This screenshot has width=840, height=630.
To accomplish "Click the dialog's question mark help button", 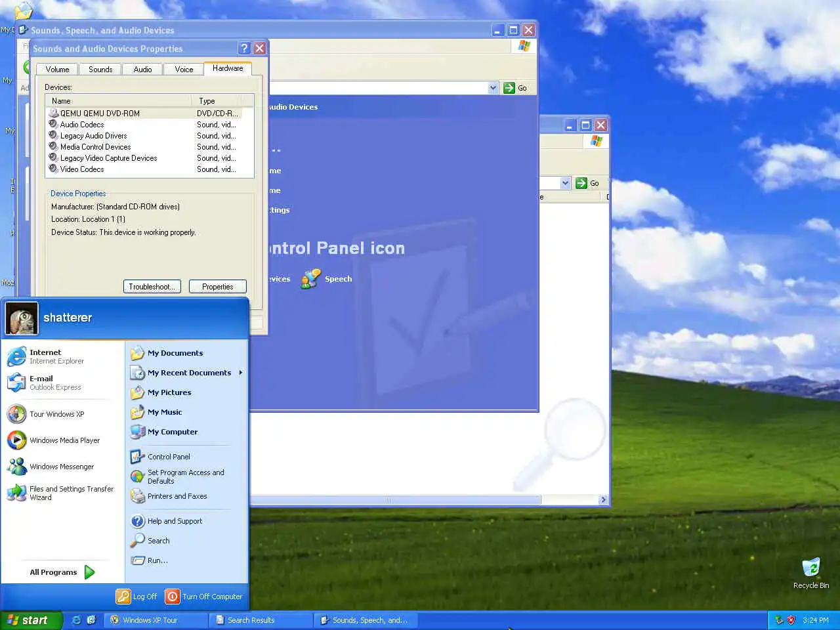I will (244, 48).
